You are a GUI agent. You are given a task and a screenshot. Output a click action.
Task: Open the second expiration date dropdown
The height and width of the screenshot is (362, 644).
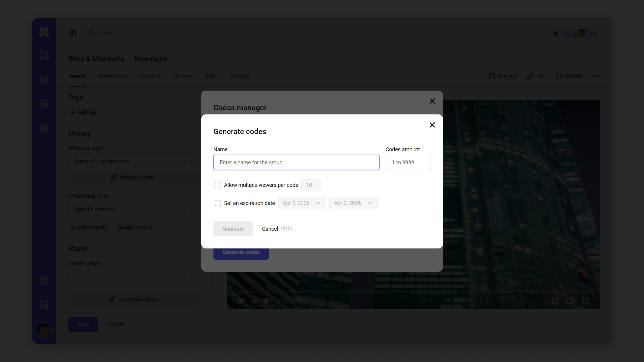tap(353, 203)
